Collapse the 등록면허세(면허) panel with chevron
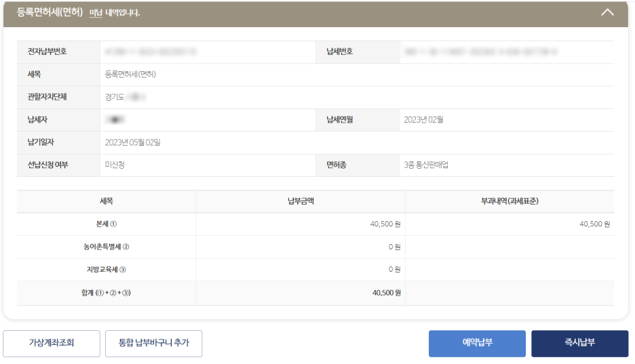The height and width of the screenshot is (364, 635). (607, 12)
